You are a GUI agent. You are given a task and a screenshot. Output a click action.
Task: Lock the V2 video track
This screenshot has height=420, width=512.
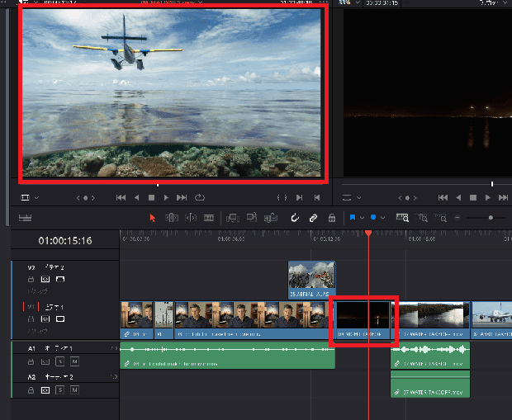(x=31, y=279)
